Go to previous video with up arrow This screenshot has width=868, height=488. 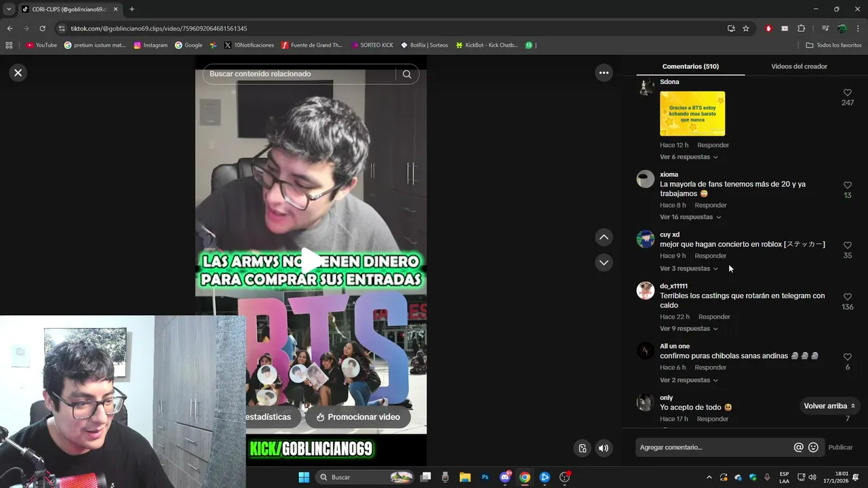point(604,237)
